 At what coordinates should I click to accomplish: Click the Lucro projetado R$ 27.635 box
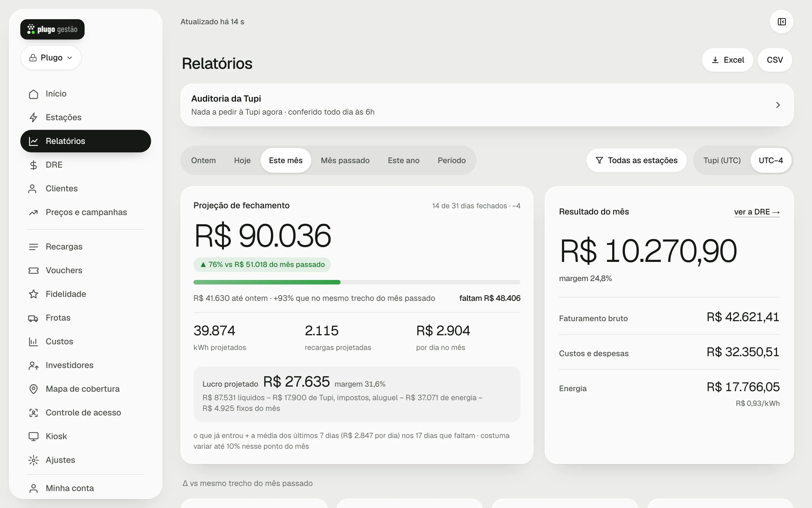point(357,394)
